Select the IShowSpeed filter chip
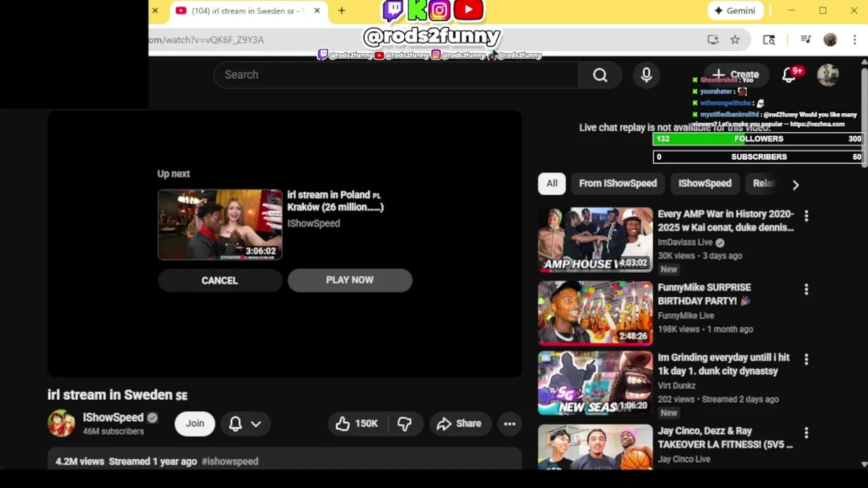 coord(705,184)
